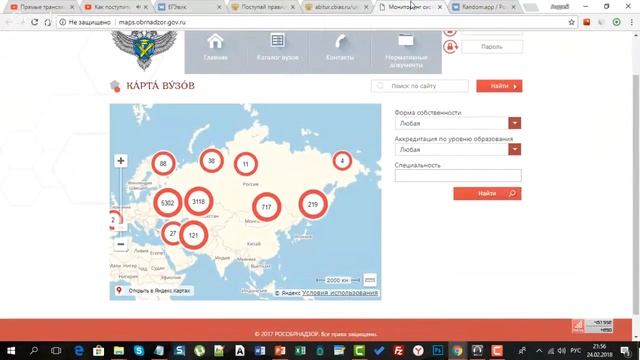
Task: Switch to the Random.app browser tab
Action: point(484,7)
